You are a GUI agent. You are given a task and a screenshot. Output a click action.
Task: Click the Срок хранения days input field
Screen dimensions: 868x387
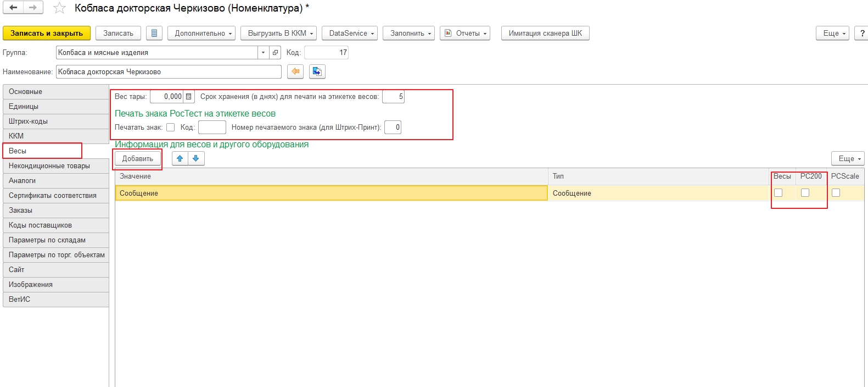tap(393, 97)
